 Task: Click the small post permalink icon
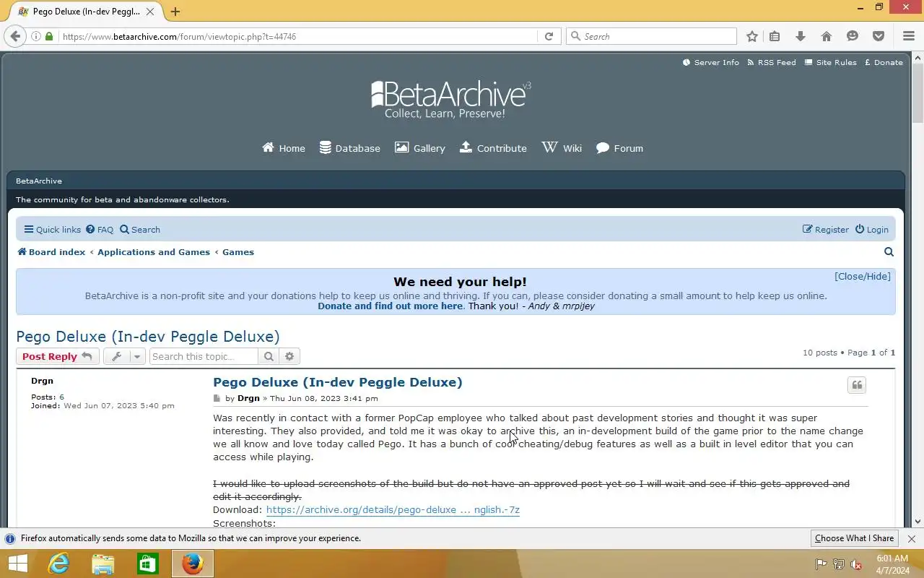pos(217,399)
